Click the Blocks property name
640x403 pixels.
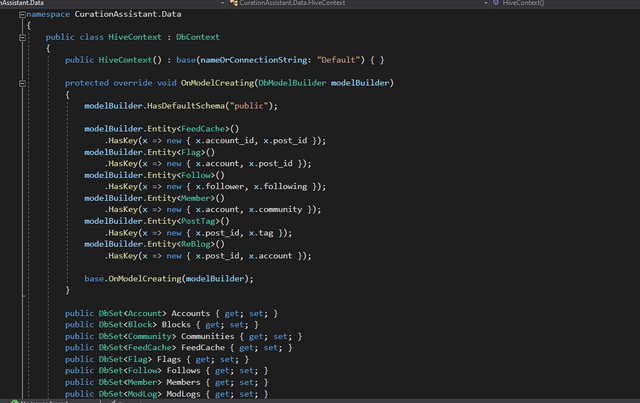pos(176,325)
